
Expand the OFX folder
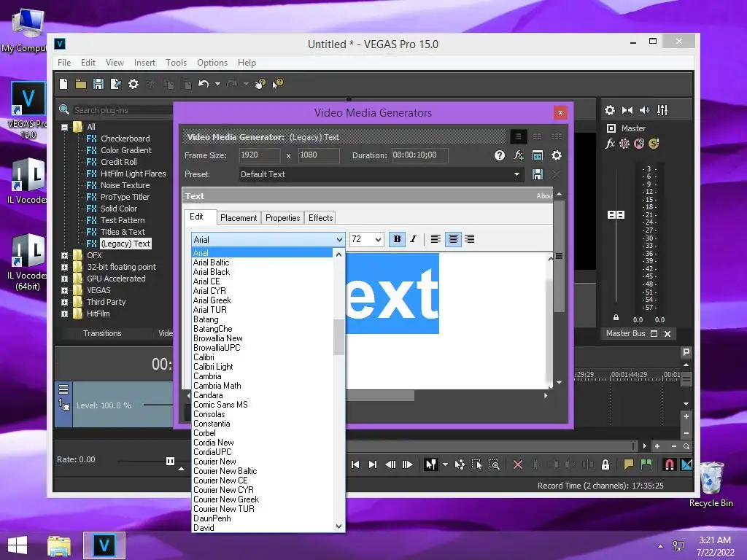tap(64, 256)
